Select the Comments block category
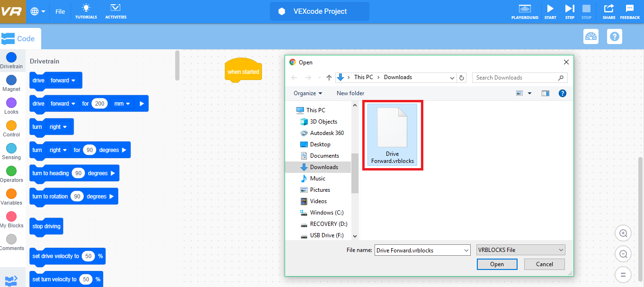This screenshot has width=644, height=287. point(11,243)
